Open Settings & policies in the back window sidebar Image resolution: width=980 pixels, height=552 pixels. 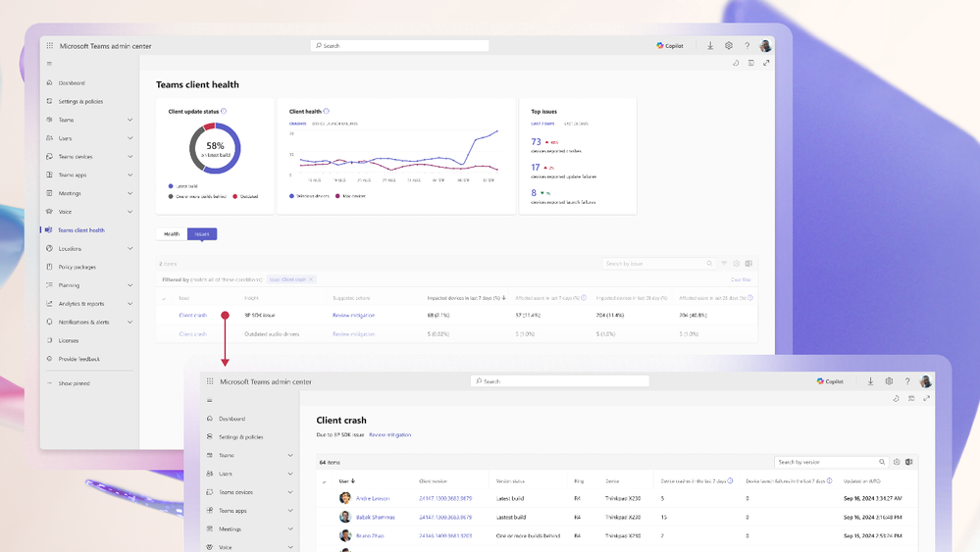point(80,101)
